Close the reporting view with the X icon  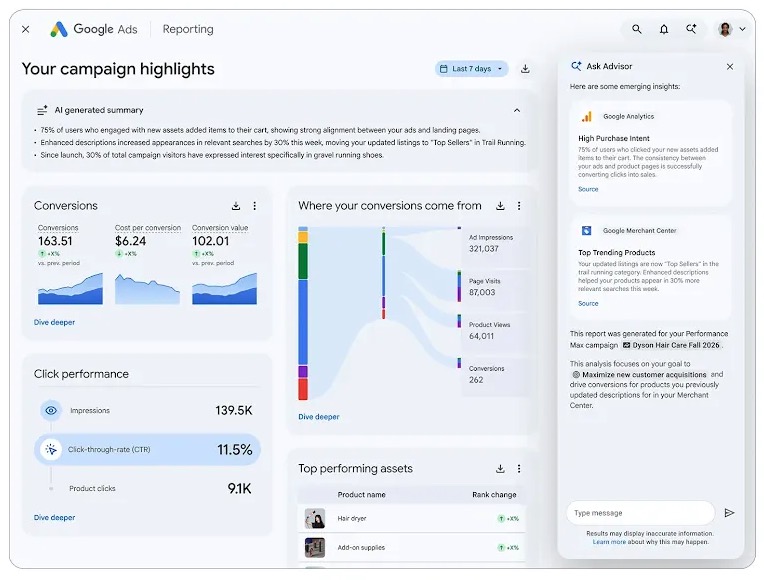(x=26, y=29)
